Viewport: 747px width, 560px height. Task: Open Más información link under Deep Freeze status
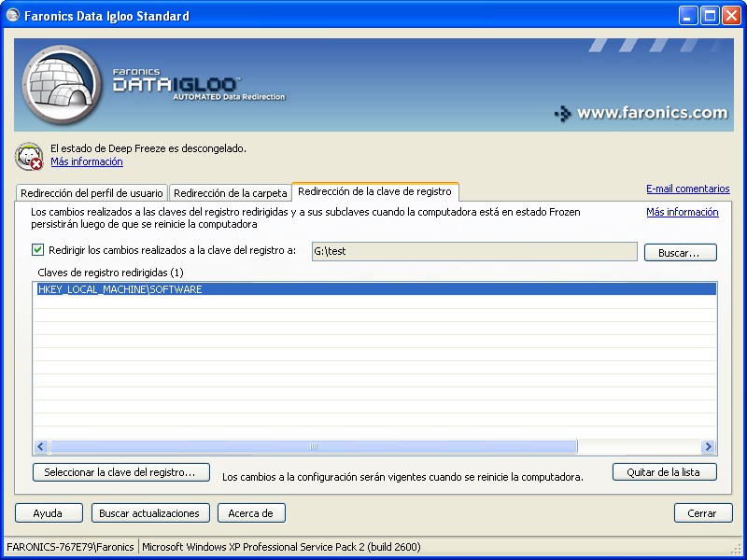tap(87, 161)
